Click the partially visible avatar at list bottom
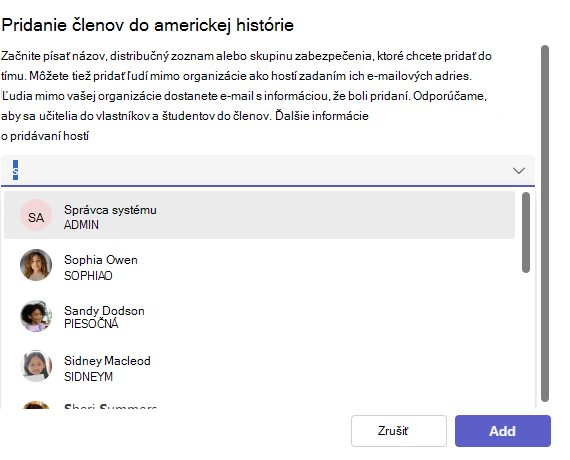Screen dimensions: 570x460 36,405
